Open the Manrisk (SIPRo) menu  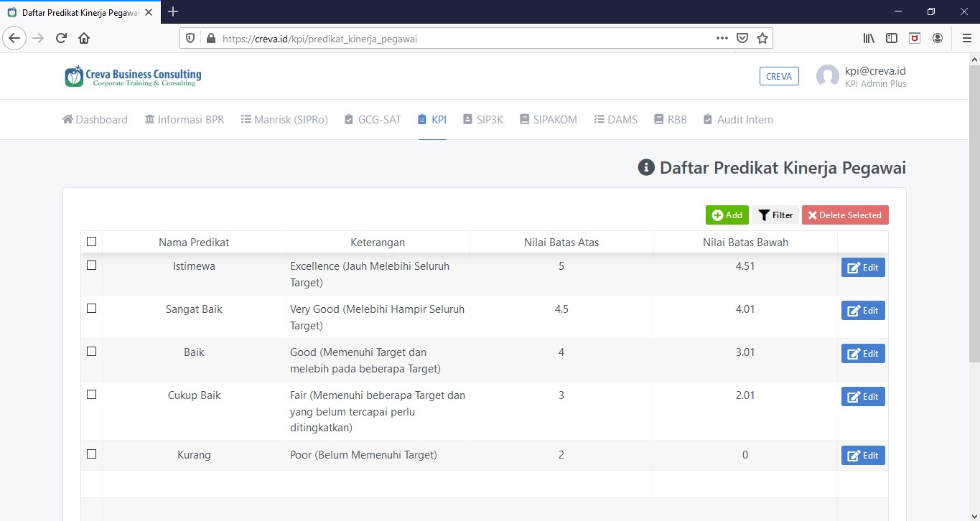(284, 120)
